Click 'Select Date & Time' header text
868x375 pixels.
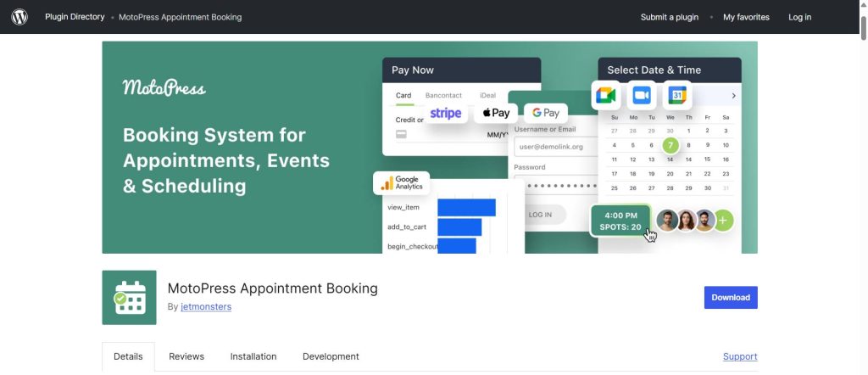654,70
